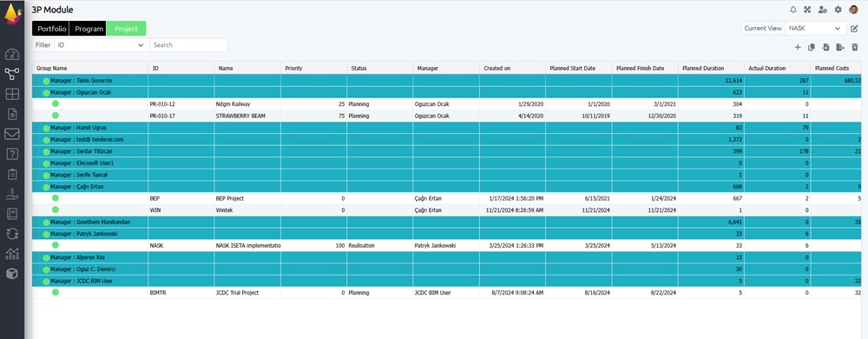Open the Current View NASK dropdown
868x339 pixels.
(x=815, y=28)
